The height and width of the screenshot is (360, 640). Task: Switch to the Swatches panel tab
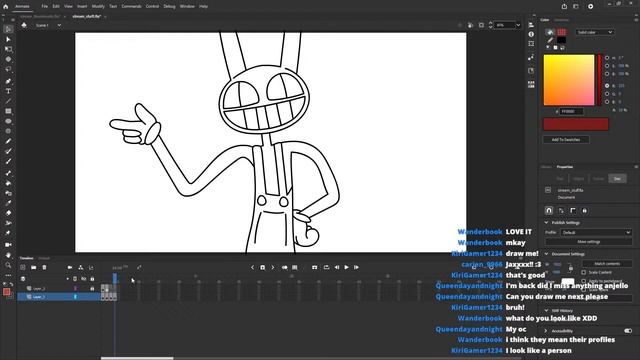[562, 20]
